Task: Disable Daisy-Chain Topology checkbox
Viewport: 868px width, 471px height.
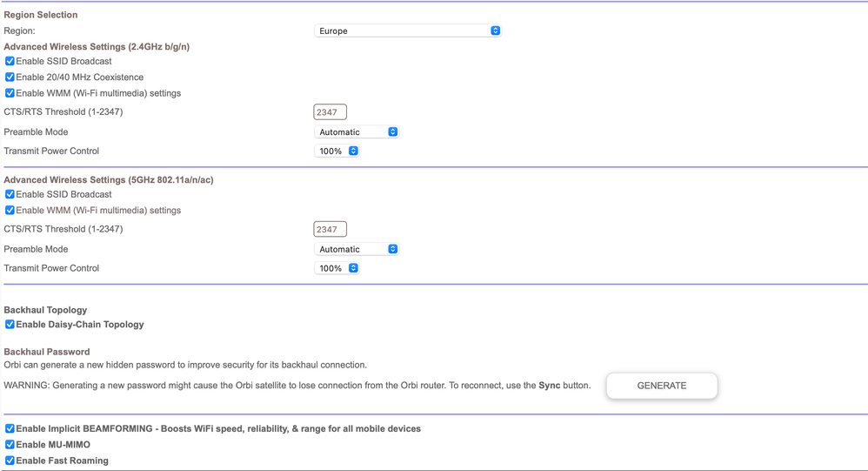Action: [10, 325]
